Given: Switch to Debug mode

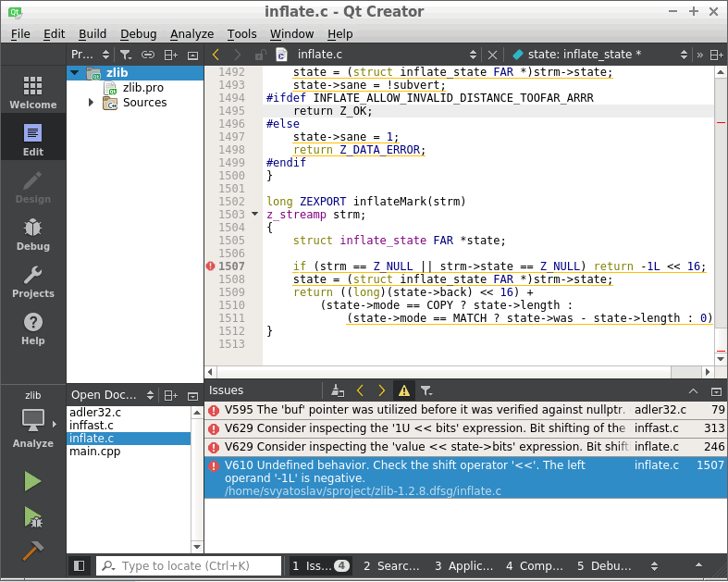Looking at the screenshot, I should (x=33, y=235).
